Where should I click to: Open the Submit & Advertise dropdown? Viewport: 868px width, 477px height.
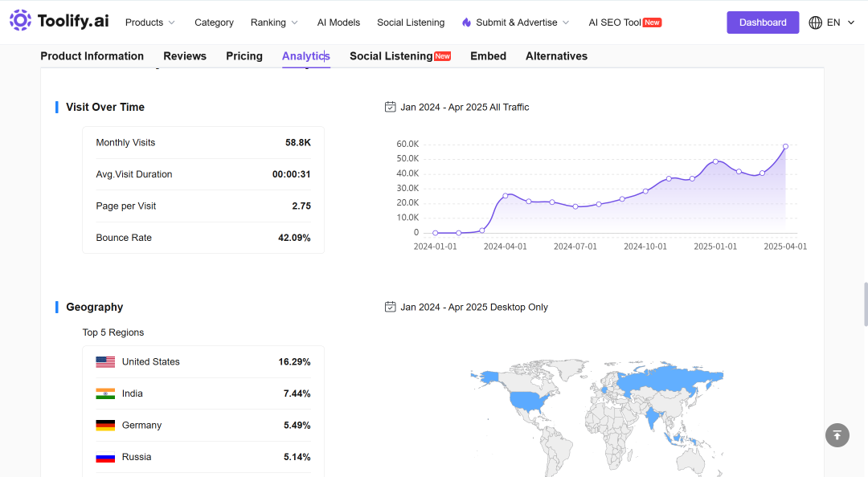coord(517,22)
